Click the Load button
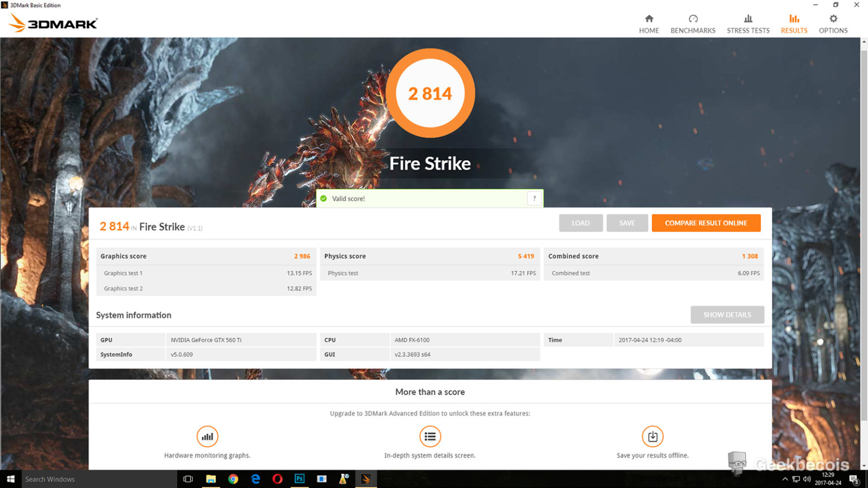This screenshot has height=488, width=868. point(580,223)
